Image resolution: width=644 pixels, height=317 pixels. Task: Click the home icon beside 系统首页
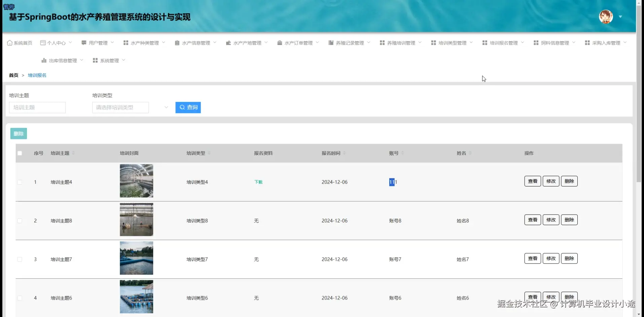click(10, 43)
